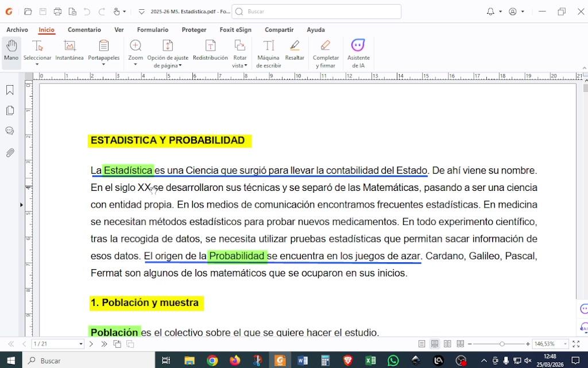Open Asistente de IA
588x368 pixels.
pyautogui.click(x=358, y=53)
